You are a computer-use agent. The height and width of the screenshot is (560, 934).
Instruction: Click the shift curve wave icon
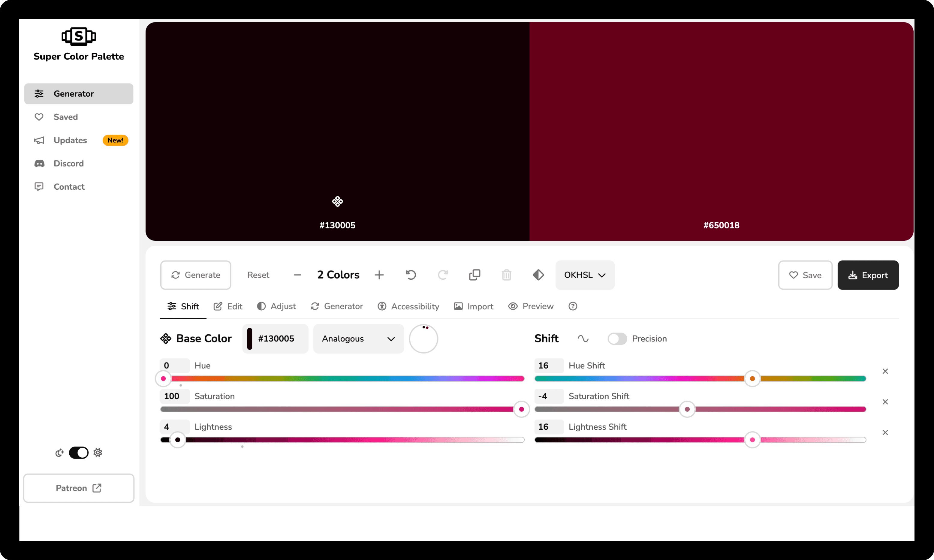coord(583,339)
